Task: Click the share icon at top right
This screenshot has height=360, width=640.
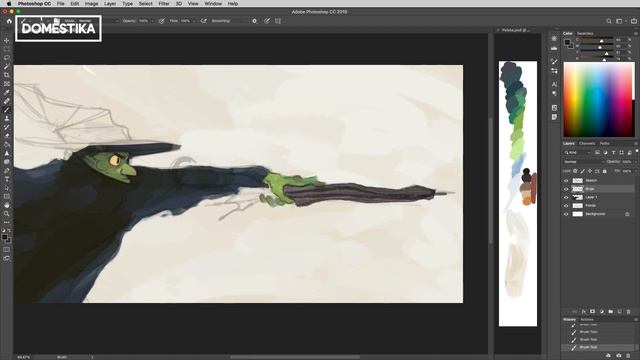Action: point(633,21)
